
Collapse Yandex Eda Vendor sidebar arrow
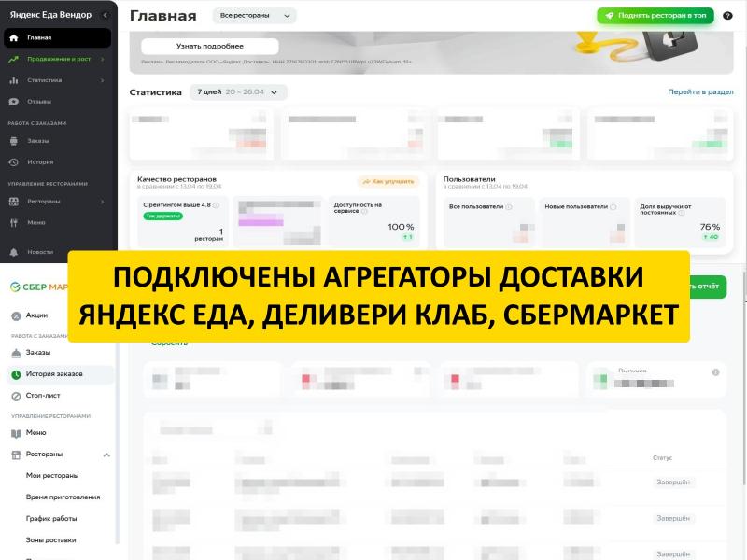pos(106,15)
